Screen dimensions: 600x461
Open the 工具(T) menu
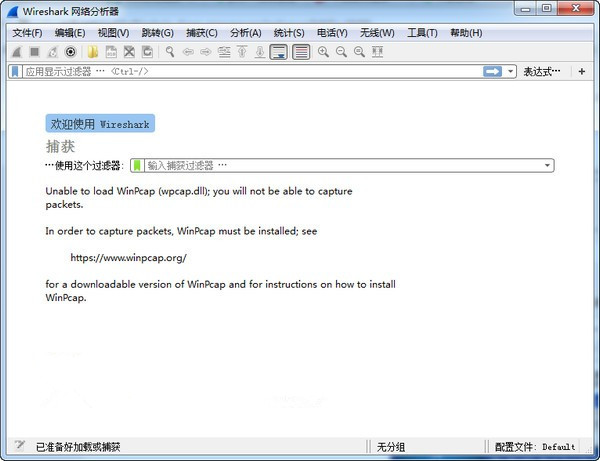tap(422, 33)
